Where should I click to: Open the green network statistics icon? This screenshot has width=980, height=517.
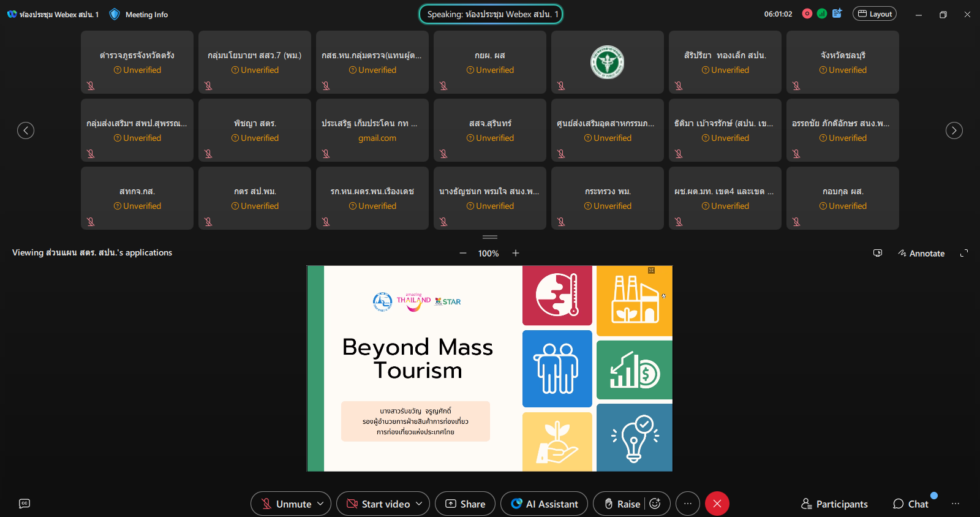(822, 13)
